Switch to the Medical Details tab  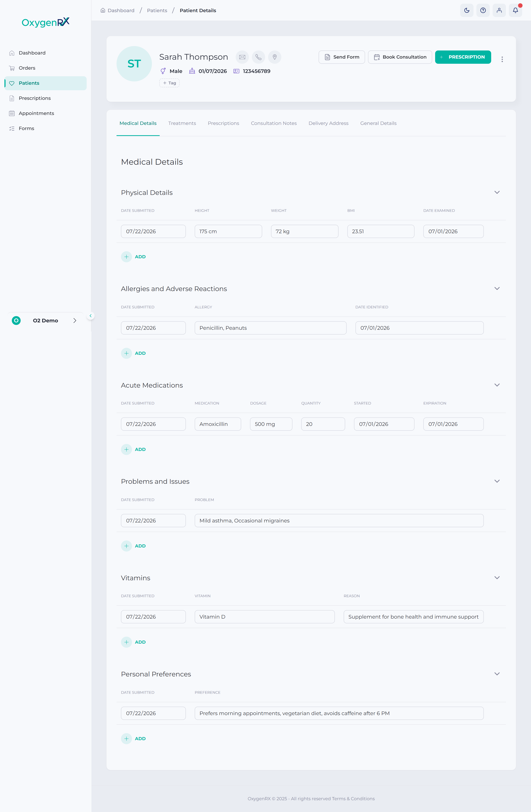click(138, 123)
